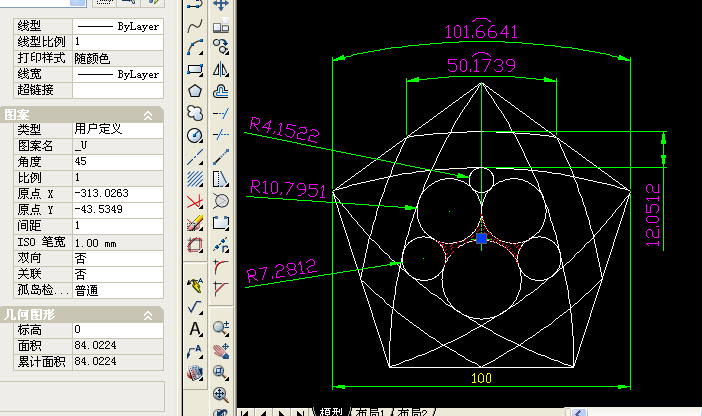Activate Zoom Realtime magnifier

[221, 328]
